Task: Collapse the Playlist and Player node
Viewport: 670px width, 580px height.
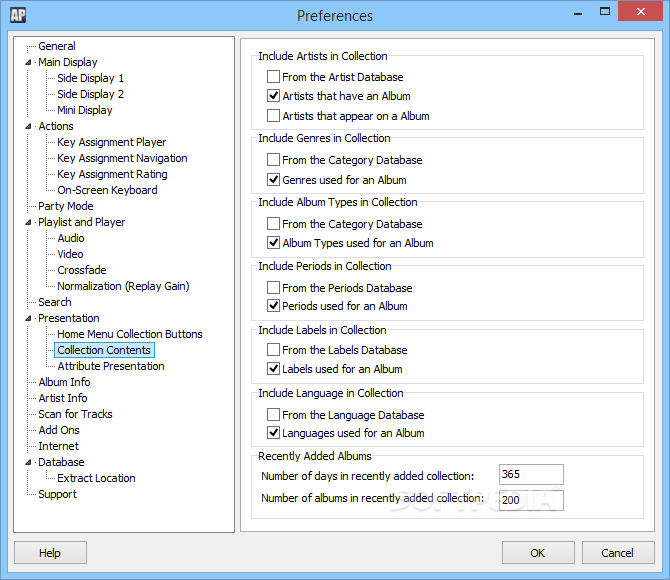Action: [x=28, y=222]
